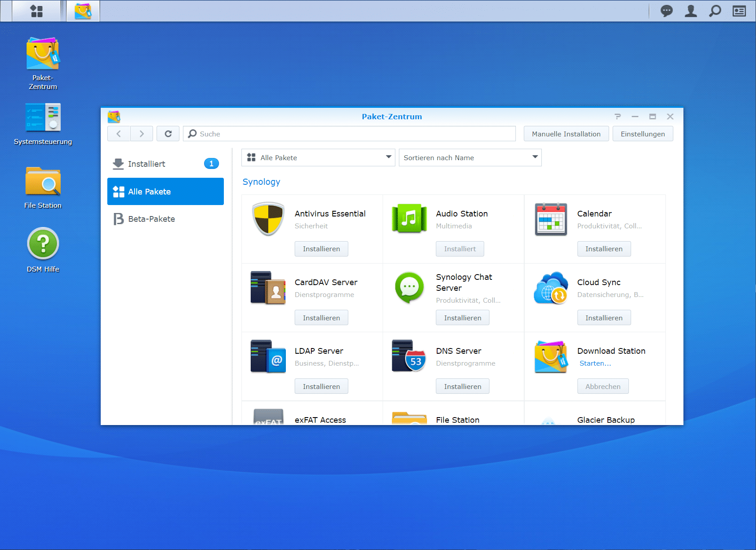Click into the Suche search field
Viewport: 756px width, 550px height.
(x=352, y=134)
